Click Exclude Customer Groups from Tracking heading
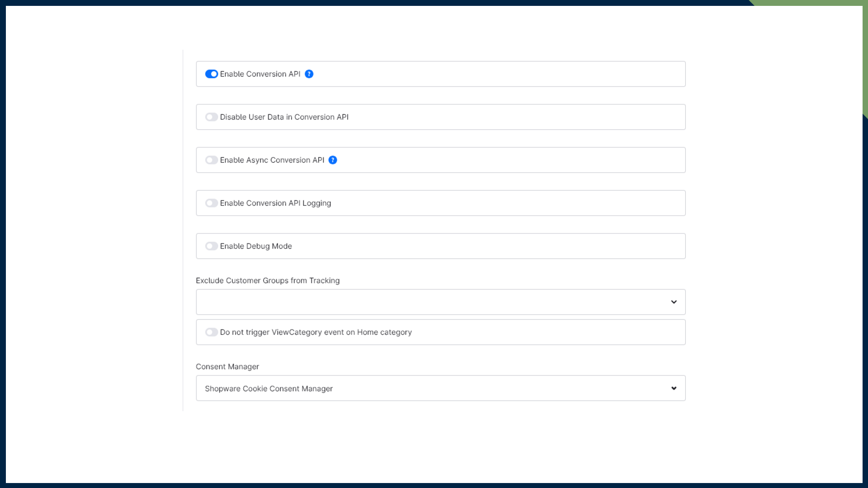 (x=267, y=281)
